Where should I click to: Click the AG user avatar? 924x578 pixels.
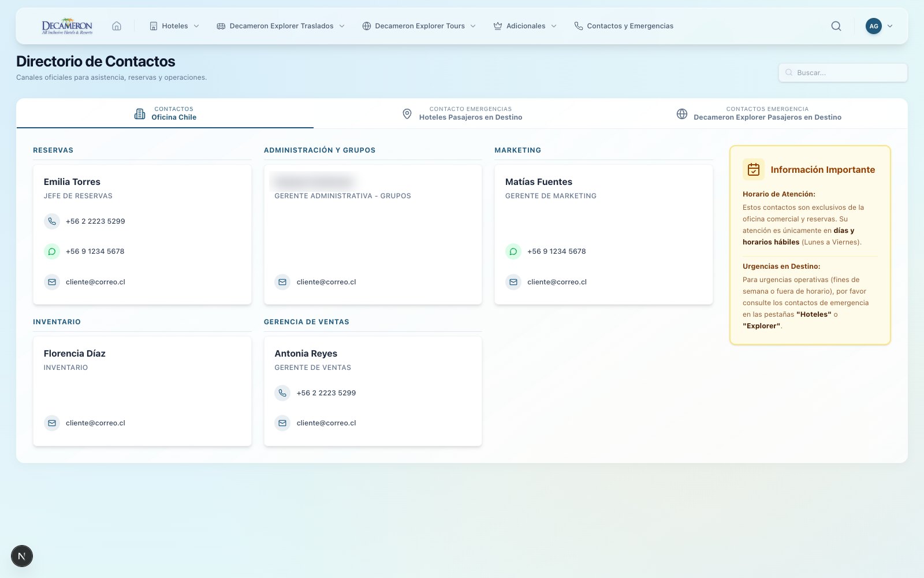pyautogui.click(x=874, y=26)
